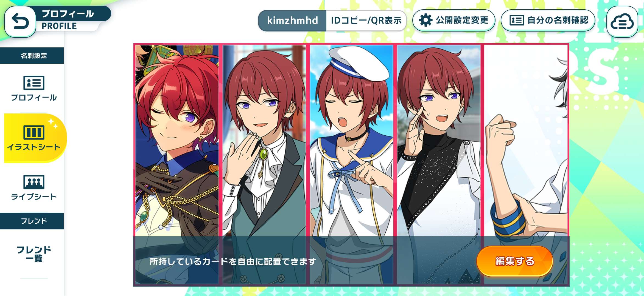Open フレンド一覧 in the sidebar
The height and width of the screenshot is (296, 644).
34,254
